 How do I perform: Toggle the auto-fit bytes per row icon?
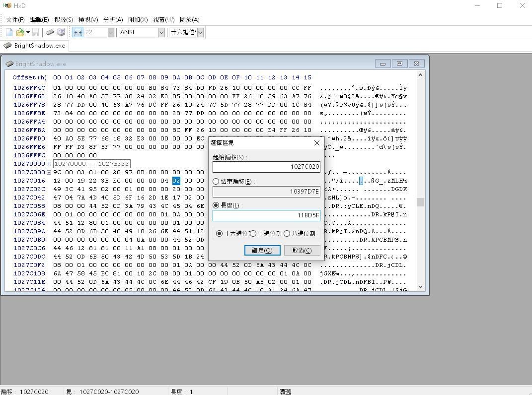point(77,32)
